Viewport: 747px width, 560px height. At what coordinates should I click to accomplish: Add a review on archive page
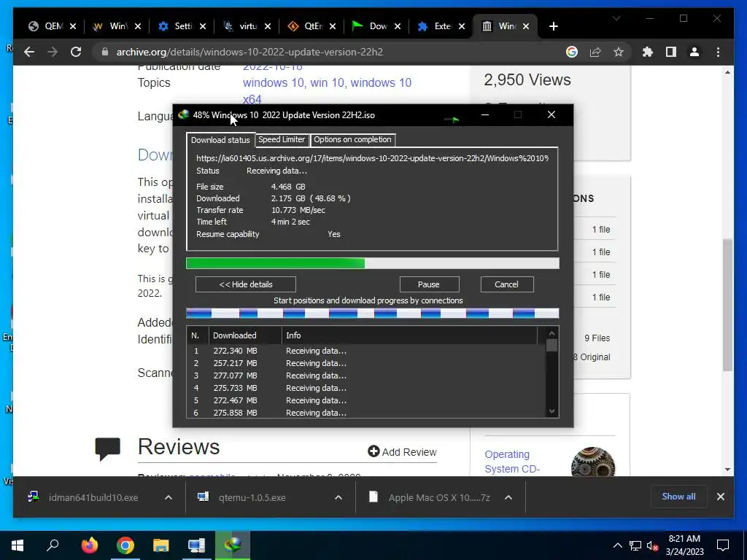(402, 452)
